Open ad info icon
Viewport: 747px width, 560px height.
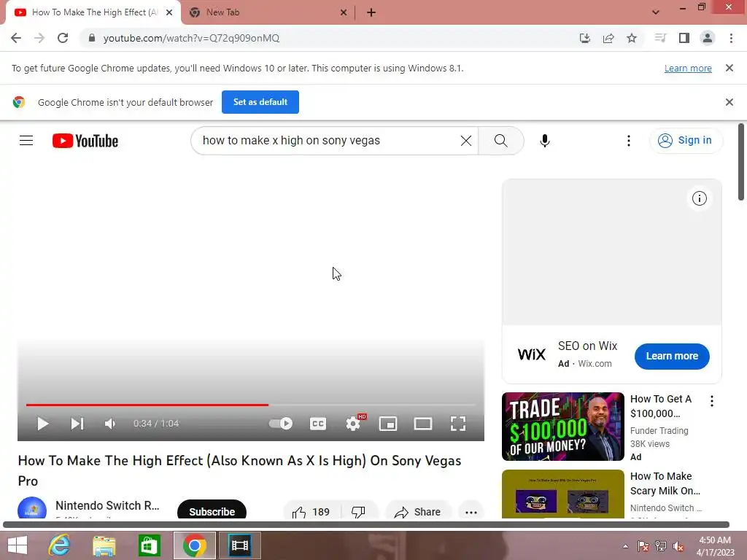[700, 198]
